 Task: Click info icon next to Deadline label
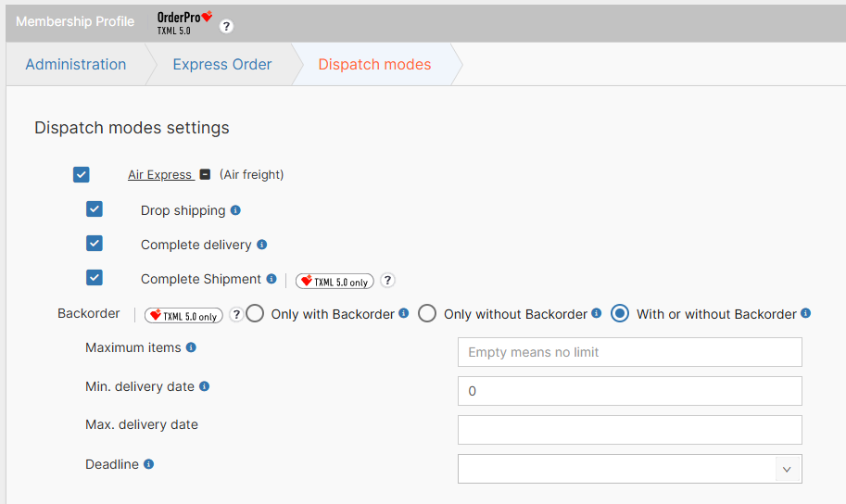148,464
